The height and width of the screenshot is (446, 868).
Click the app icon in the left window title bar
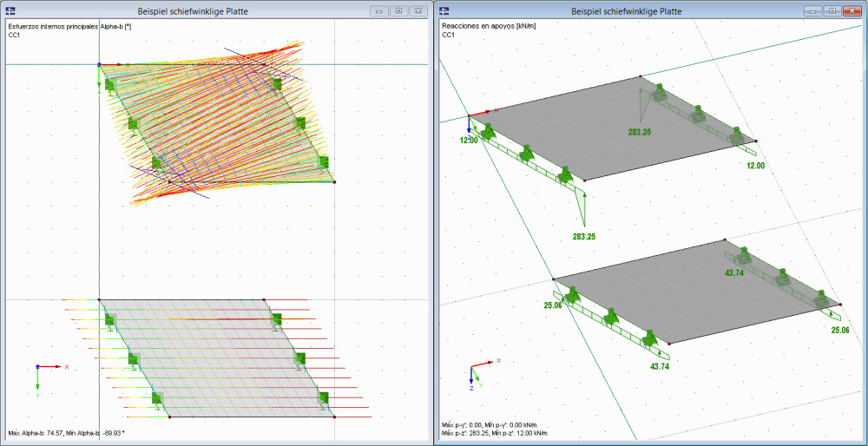point(10,11)
